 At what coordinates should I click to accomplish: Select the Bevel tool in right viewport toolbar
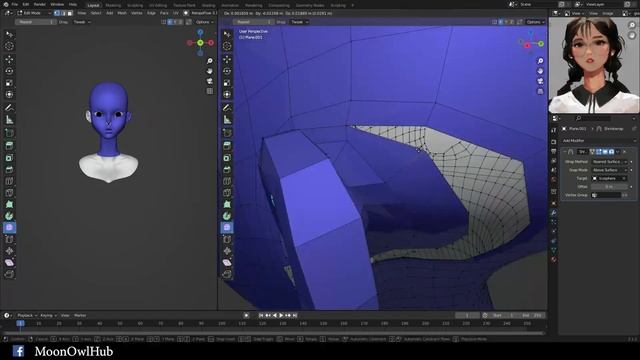[227, 169]
